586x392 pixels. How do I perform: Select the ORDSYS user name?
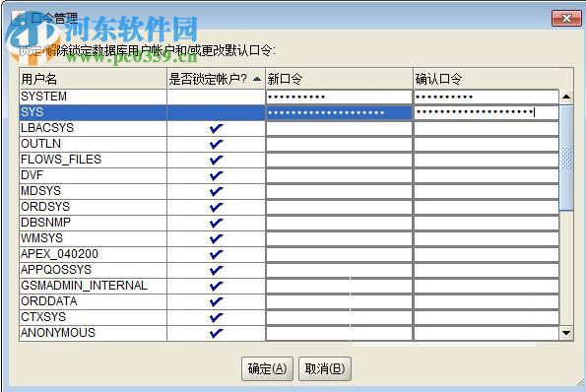tap(45, 207)
